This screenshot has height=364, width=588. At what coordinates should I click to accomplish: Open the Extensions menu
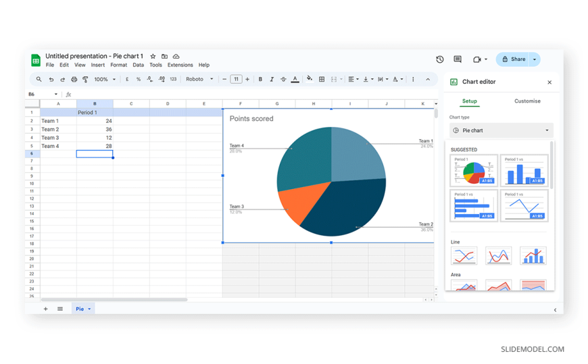tap(180, 65)
